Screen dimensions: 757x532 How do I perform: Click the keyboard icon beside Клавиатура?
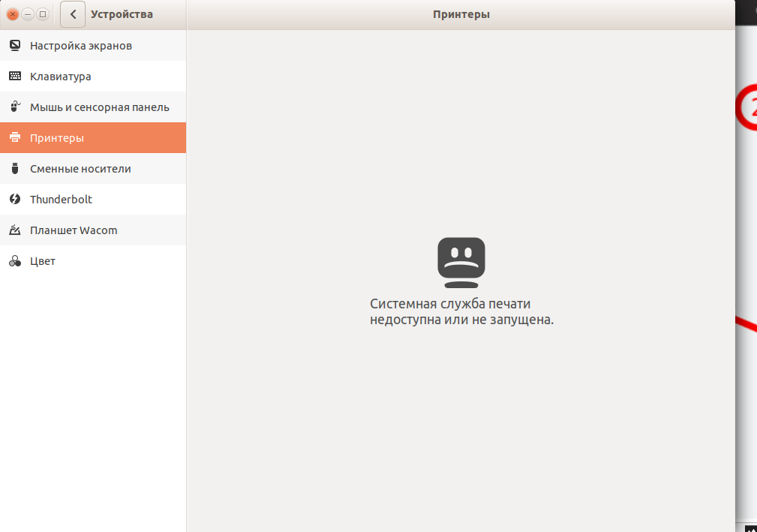point(14,77)
